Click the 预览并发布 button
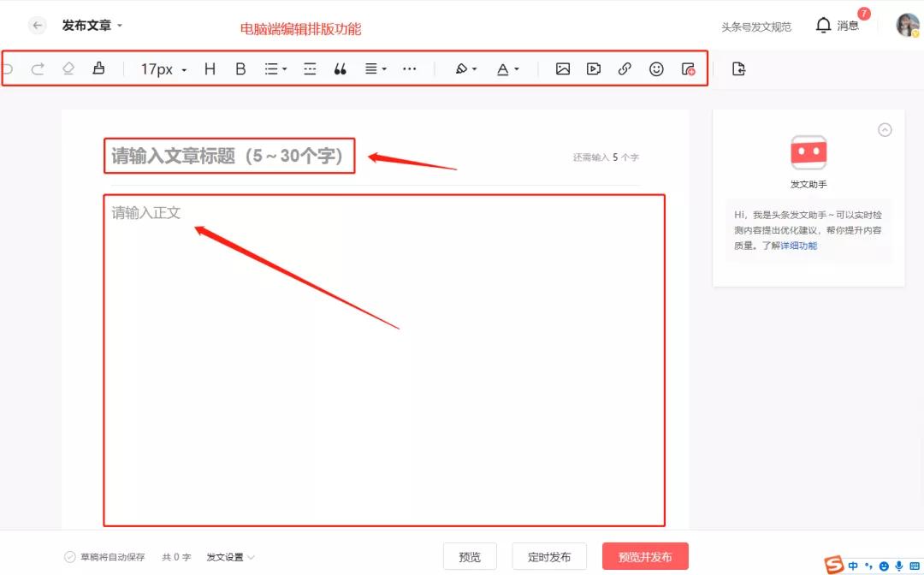This screenshot has height=575, width=924. (x=645, y=556)
